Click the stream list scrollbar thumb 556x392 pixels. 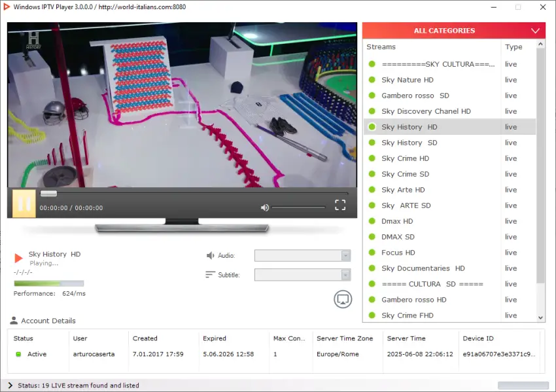coord(540,166)
